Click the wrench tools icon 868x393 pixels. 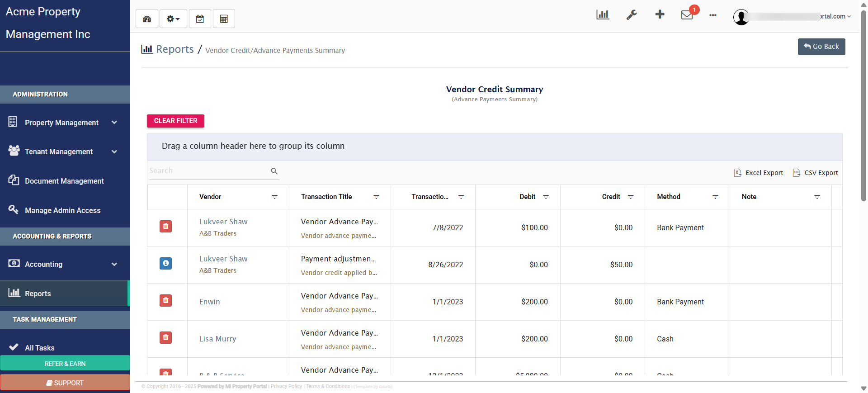[632, 15]
